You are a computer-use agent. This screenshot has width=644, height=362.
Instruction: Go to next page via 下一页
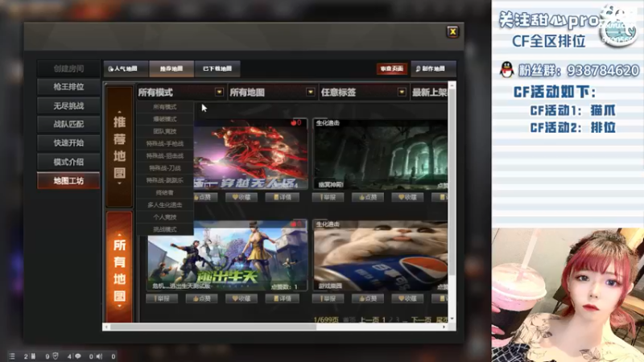[x=421, y=319]
